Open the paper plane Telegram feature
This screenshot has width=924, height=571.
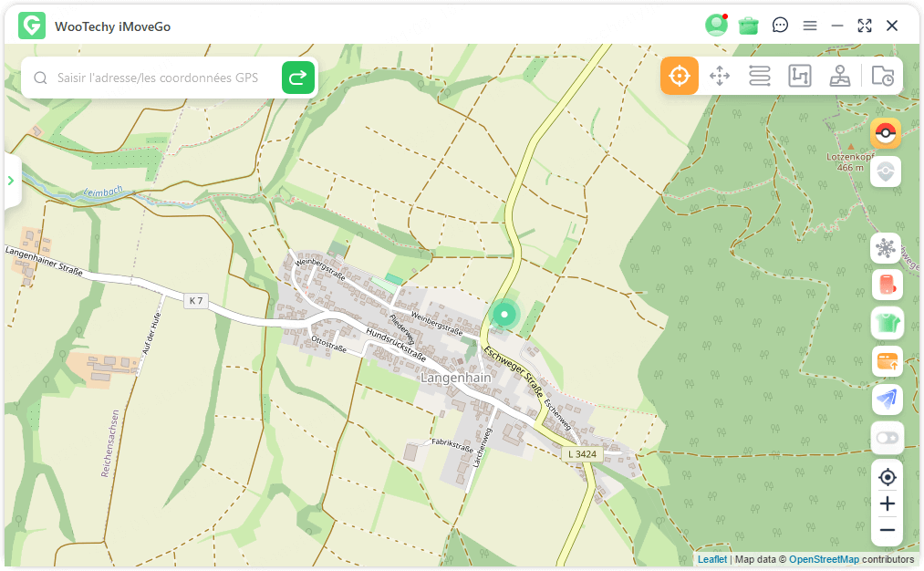tap(886, 400)
